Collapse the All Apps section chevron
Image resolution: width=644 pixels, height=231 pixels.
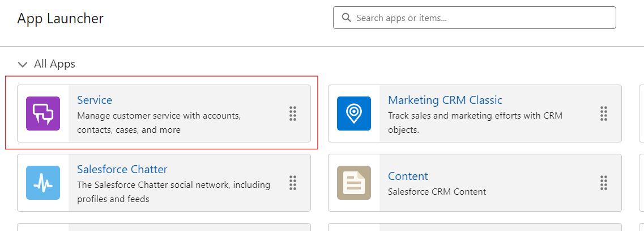23,64
